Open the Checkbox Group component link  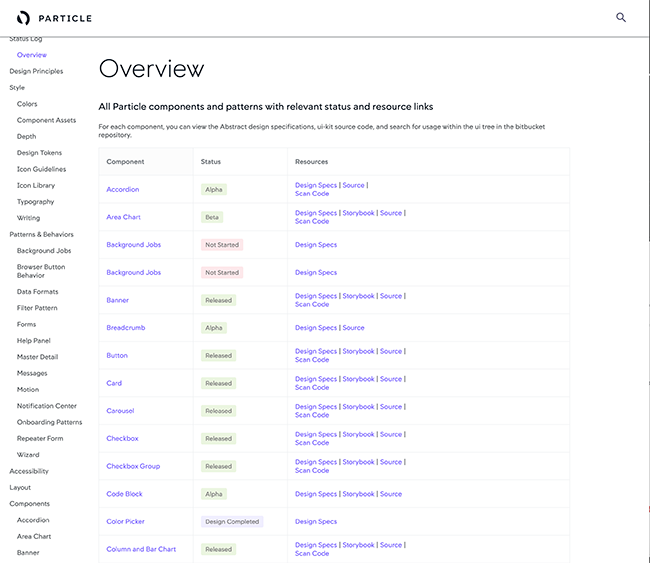pos(133,466)
